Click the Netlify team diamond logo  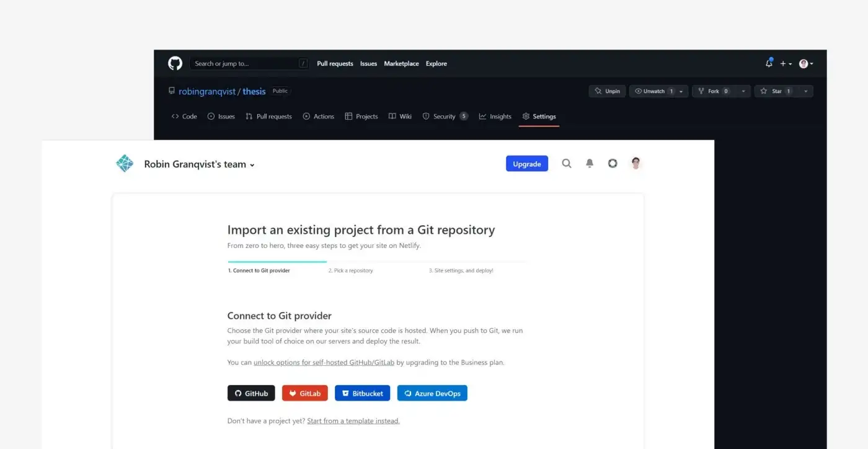click(125, 163)
